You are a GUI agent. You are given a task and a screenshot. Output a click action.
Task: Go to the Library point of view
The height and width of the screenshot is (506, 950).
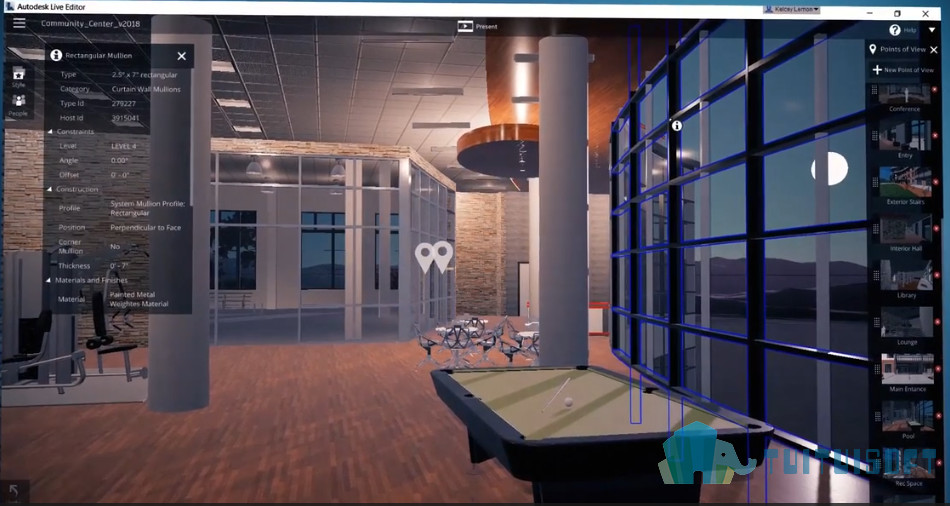(x=906, y=275)
